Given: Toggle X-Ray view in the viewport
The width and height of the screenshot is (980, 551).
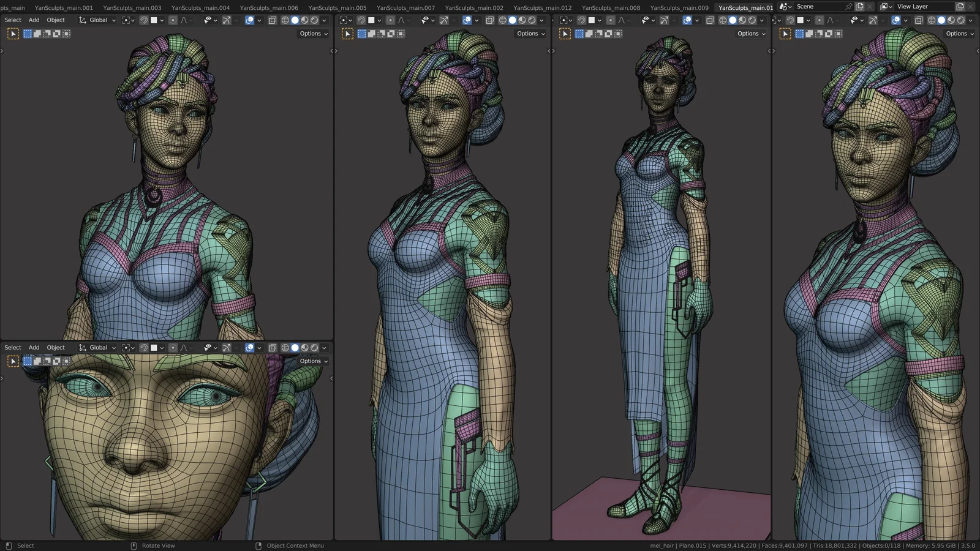Looking at the screenshot, I should coord(273,20).
